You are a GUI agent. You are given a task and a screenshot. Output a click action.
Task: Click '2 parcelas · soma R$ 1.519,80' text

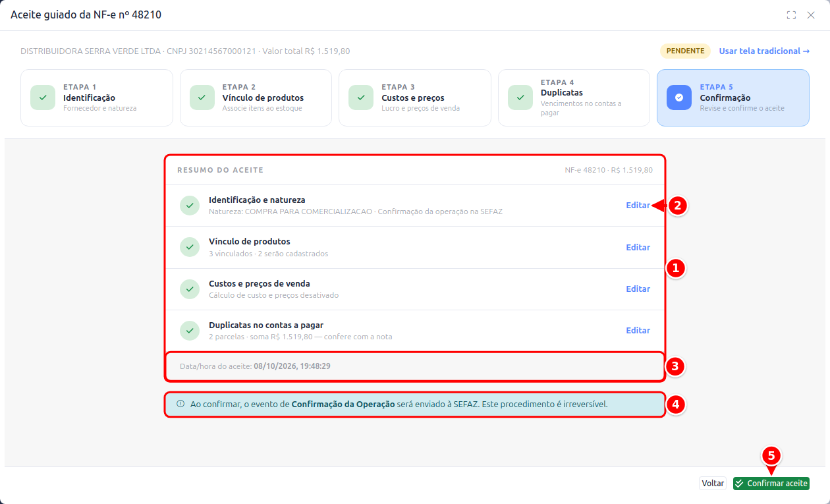(260, 337)
